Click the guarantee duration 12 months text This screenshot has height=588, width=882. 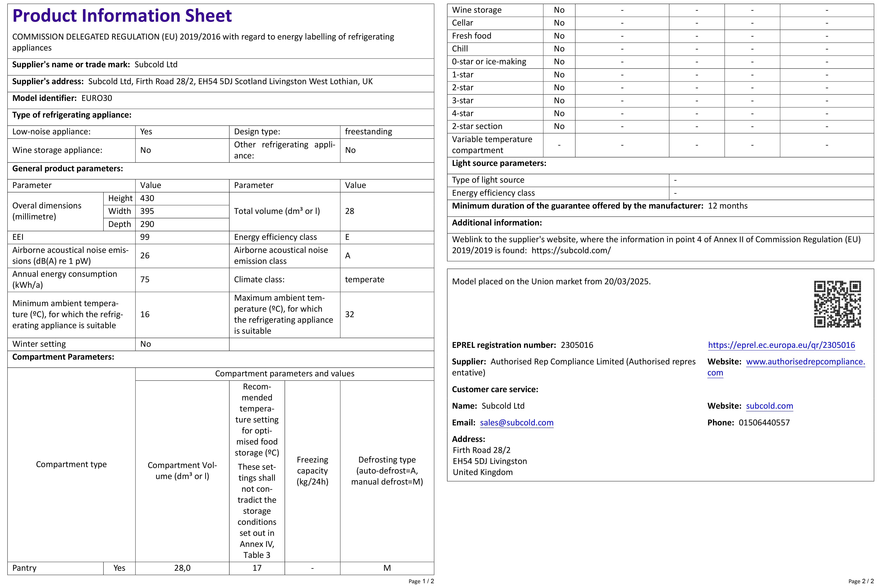point(727,206)
